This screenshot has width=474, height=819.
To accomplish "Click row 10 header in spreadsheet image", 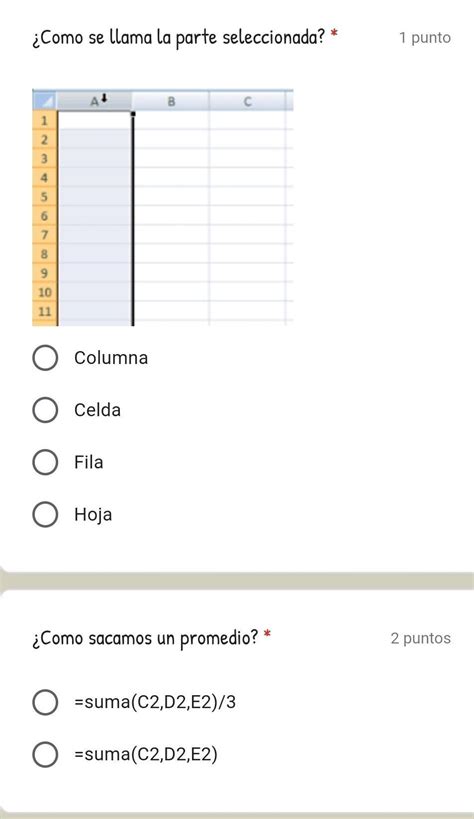I will (44, 292).
